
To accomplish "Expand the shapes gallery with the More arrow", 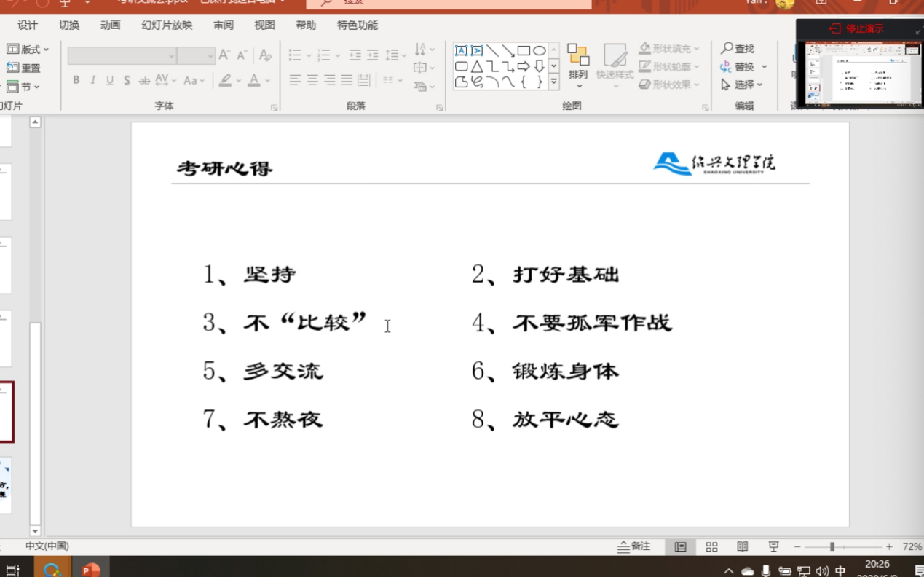I will [x=554, y=82].
